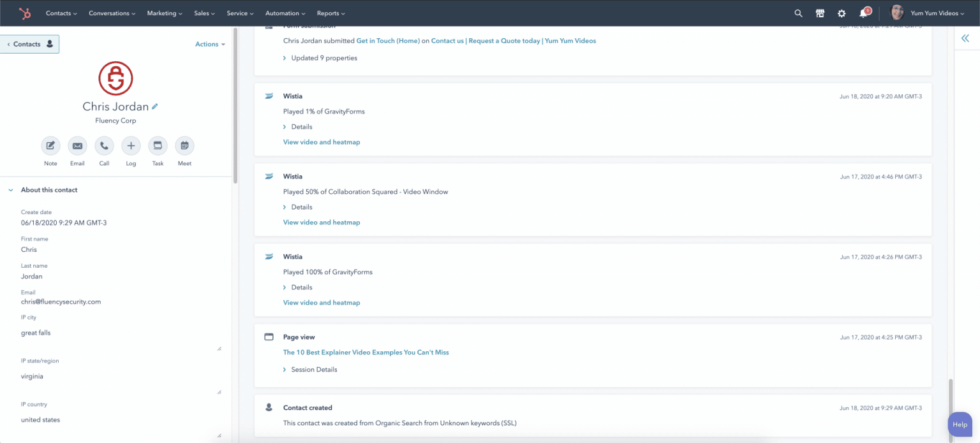Screen dimensions: 980x443
Task: Click the Contact created person icon
Action: tap(269, 407)
